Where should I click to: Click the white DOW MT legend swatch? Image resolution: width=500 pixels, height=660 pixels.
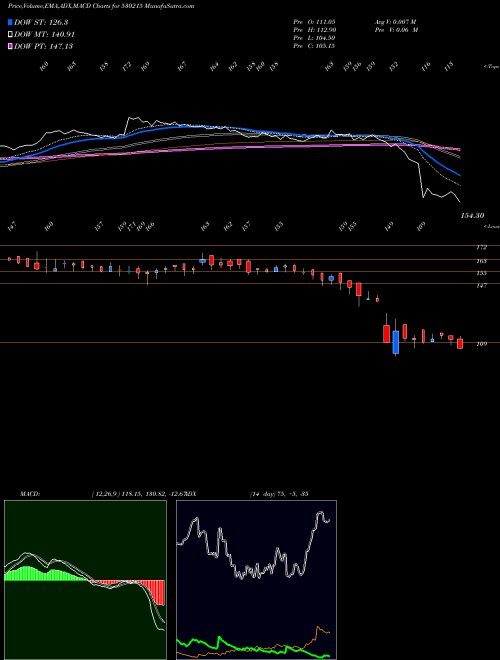click(10, 34)
